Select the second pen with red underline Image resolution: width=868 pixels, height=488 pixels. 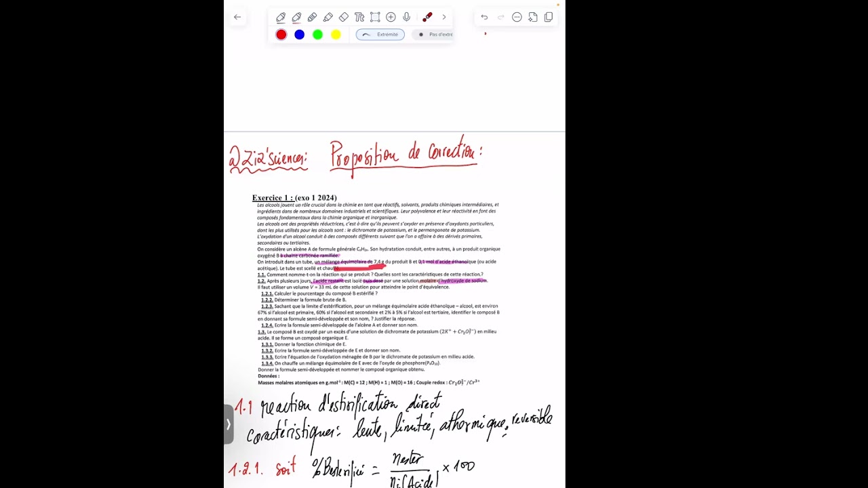pyautogui.click(x=296, y=17)
